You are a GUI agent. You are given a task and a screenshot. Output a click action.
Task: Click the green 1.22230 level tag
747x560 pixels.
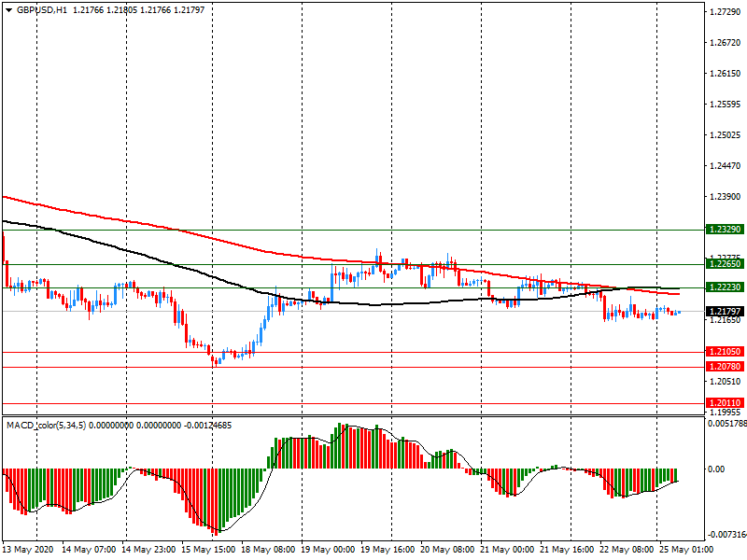coord(725,287)
